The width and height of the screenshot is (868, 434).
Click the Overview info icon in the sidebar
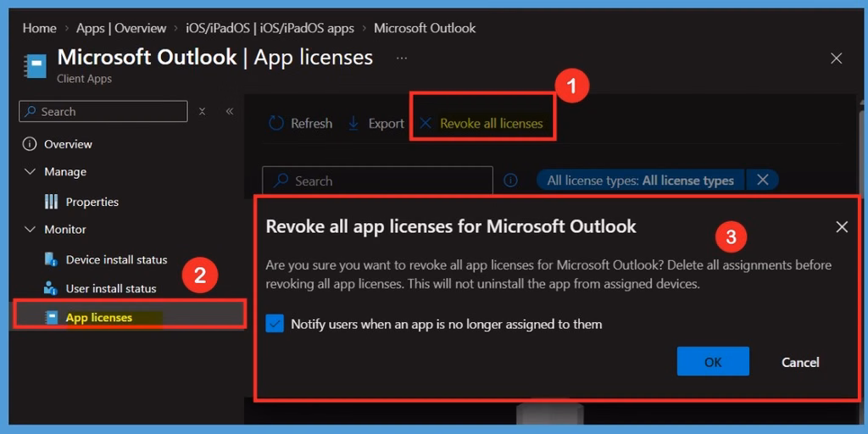click(x=29, y=144)
